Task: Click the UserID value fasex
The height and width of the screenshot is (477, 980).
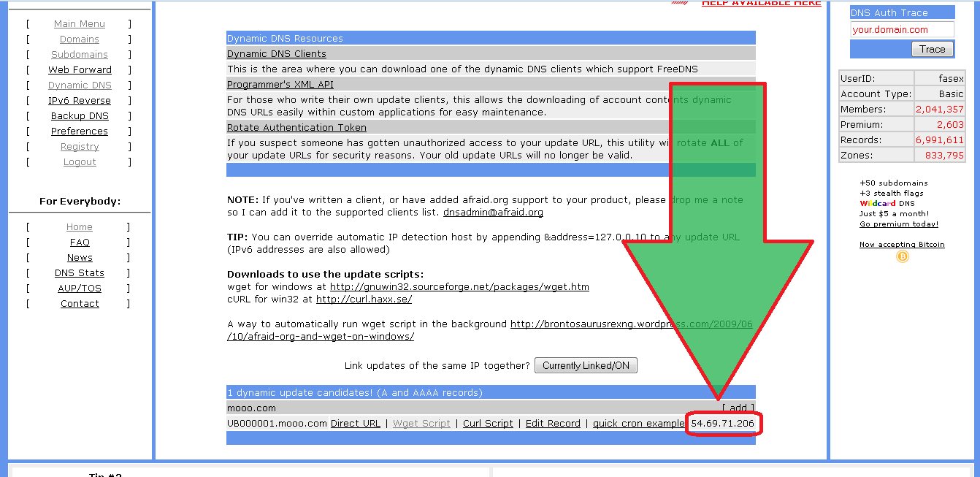Action: point(952,79)
